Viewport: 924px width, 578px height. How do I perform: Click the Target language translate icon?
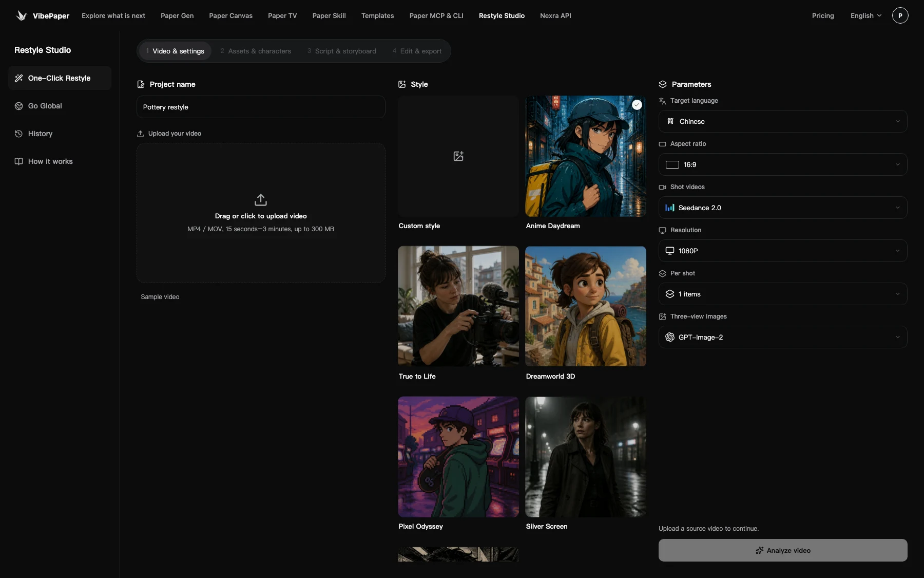click(662, 101)
